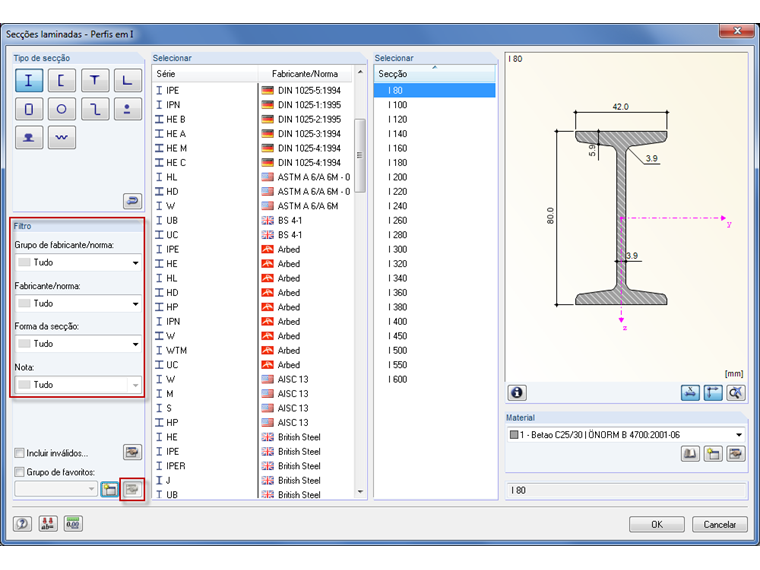The image size is (760, 570).
Task: Toggle stress points display icon
Action: click(690, 392)
